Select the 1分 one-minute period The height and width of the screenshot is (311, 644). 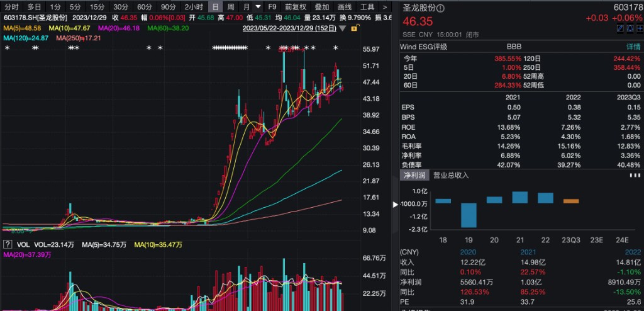55,7
